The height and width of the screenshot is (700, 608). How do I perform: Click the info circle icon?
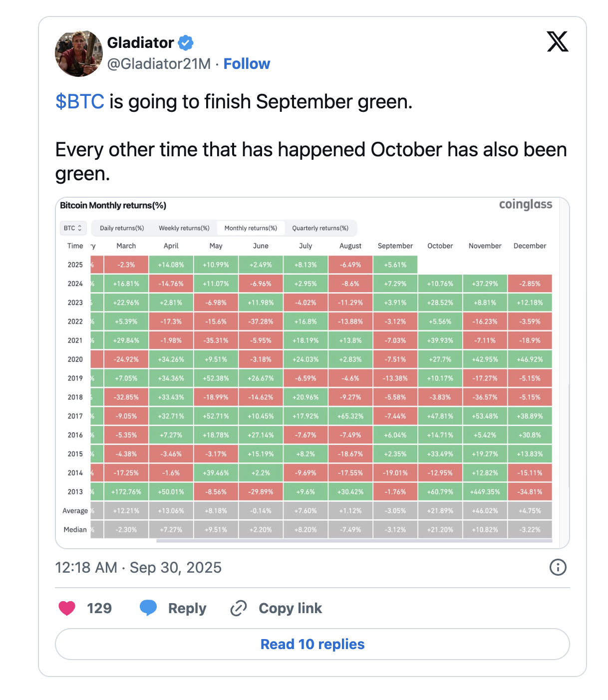(558, 567)
